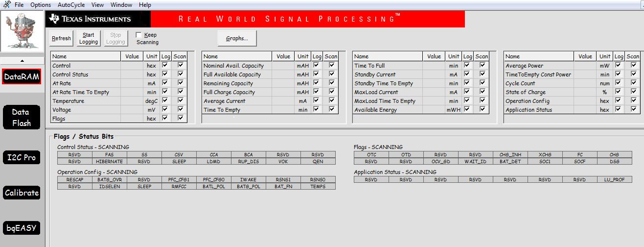Click the WAIT_ID bit in Flags
The height and width of the screenshot is (247, 644).
[476, 161]
